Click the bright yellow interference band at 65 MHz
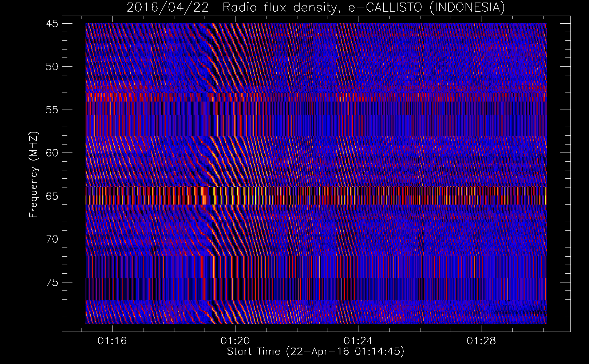 pyautogui.click(x=316, y=195)
